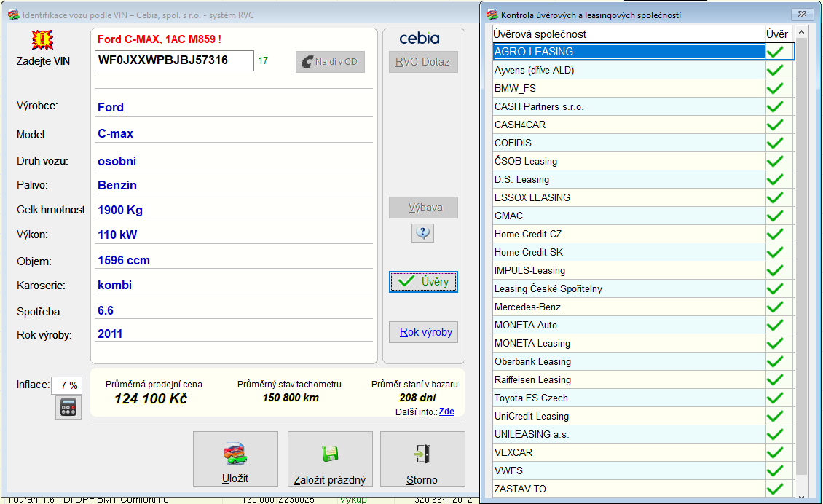Click the 2011 production year value
823x504 pixels.
[x=110, y=334]
